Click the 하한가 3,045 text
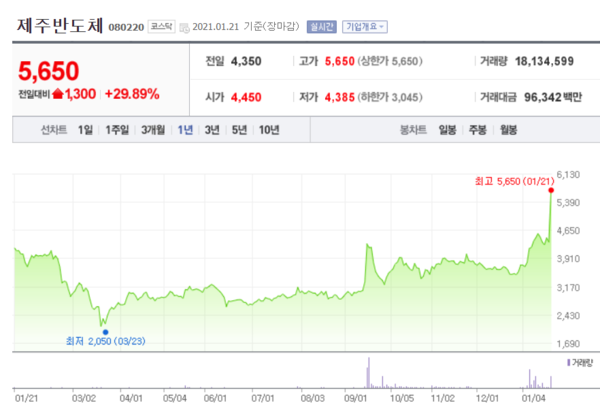The height and width of the screenshot is (414, 600). [x=390, y=97]
